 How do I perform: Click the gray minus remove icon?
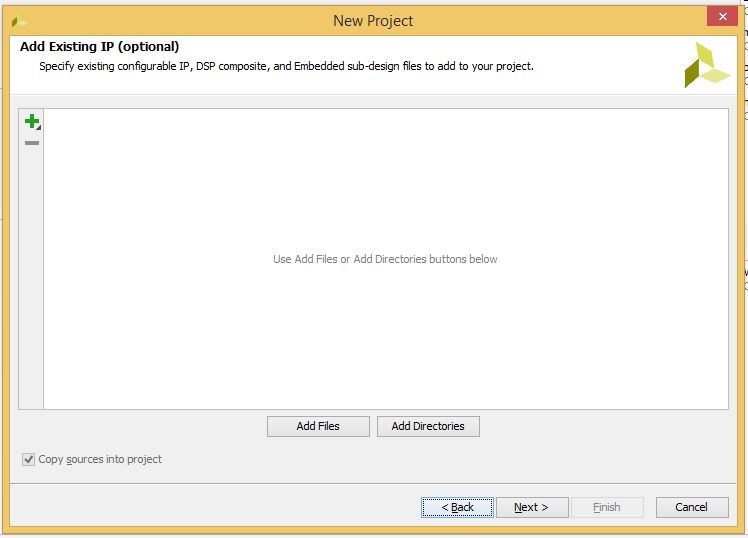tap(32, 143)
